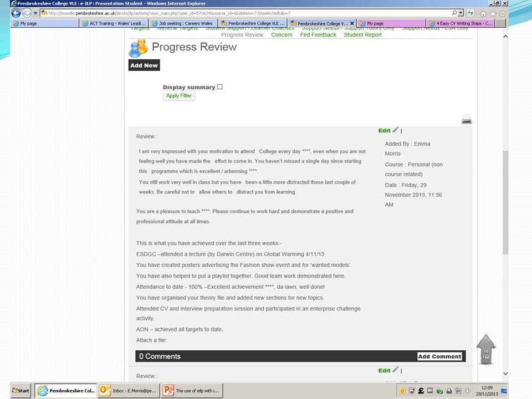Close the active Pembrokeshire College tab
Image resolution: width=532 pixels, height=399 pixels.
pos(352,23)
